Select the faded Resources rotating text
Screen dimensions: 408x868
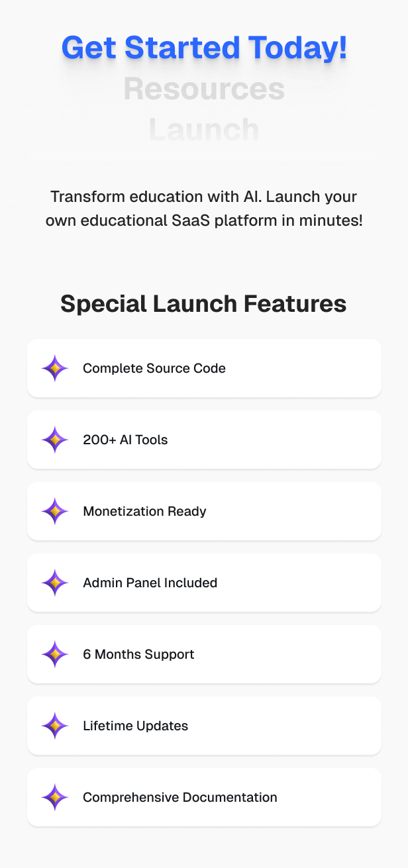pyautogui.click(x=204, y=89)
